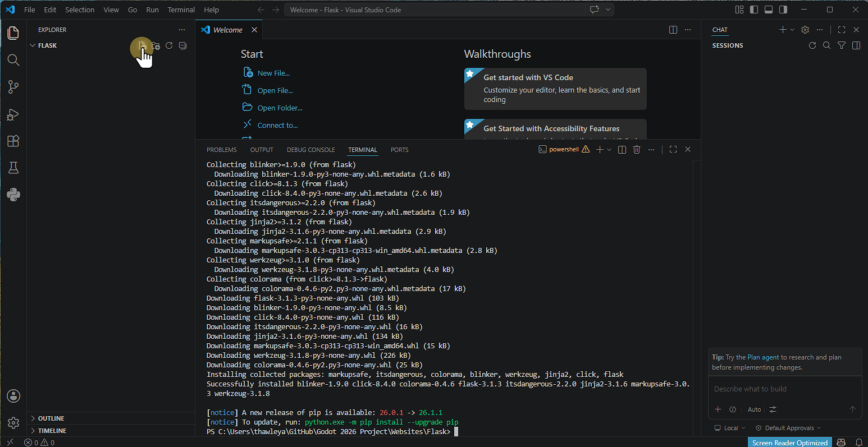Image resolution: width=868 pixels, height=447 pixels.
Task: Kill the terminal with trash icon
Action: coord(637,150)
